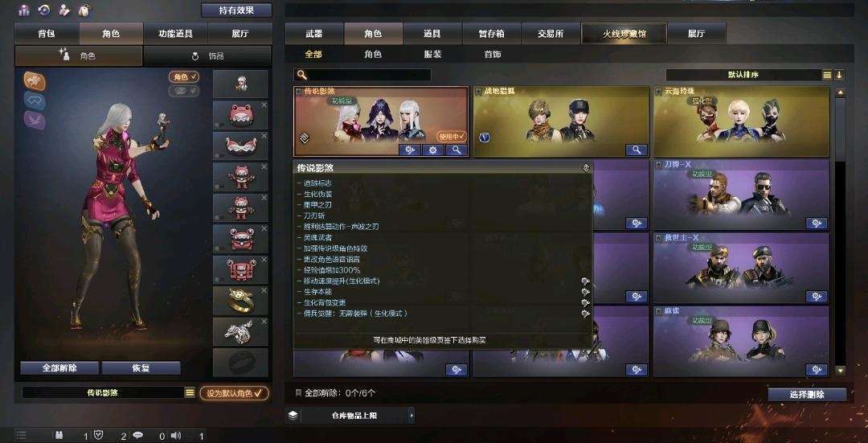The height and width of the screenshot is (443, 868).
Task: Click the 全部解除 button
Action: (x=59, y=368)
